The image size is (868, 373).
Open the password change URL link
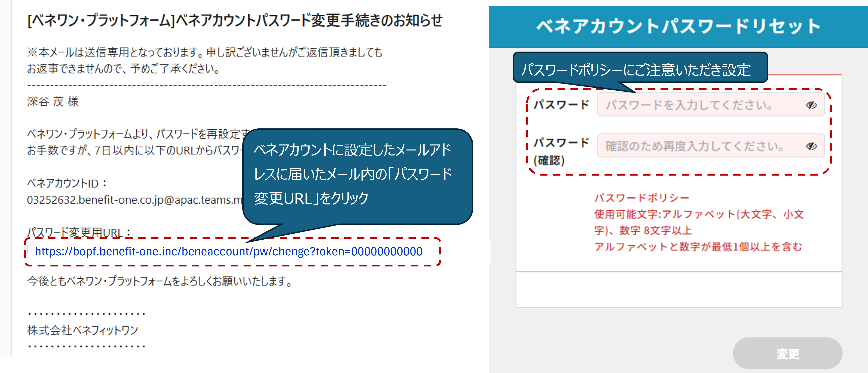coord(228,251)
